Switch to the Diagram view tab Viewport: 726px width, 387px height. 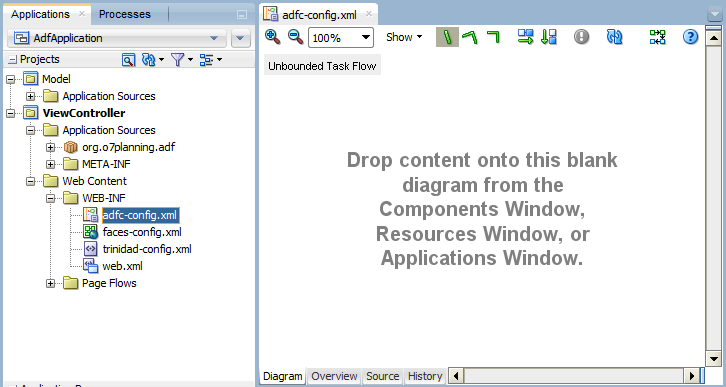pos(282,376)
